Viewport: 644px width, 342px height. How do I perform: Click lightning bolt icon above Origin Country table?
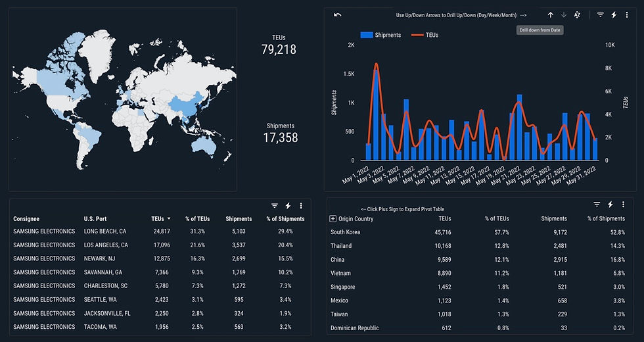(x=610, y=205)
